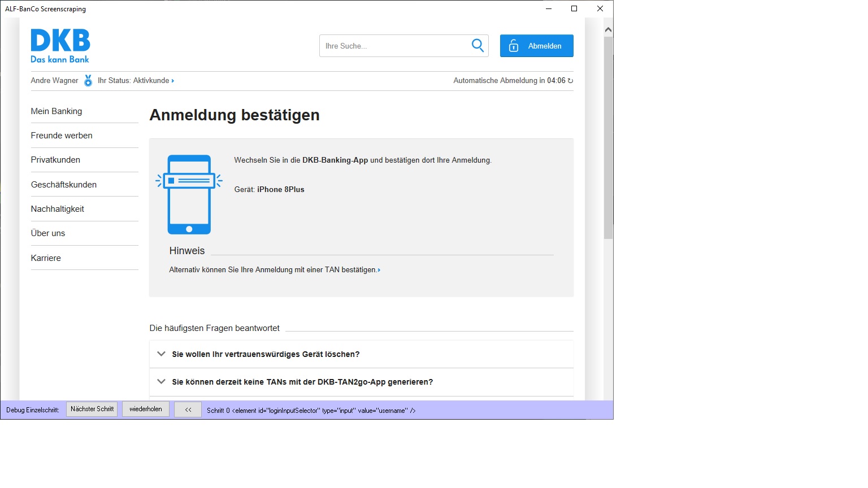Click the Abmelden logout button
The width and height of the screenshot is (868, 488).
tap(537, 46)
